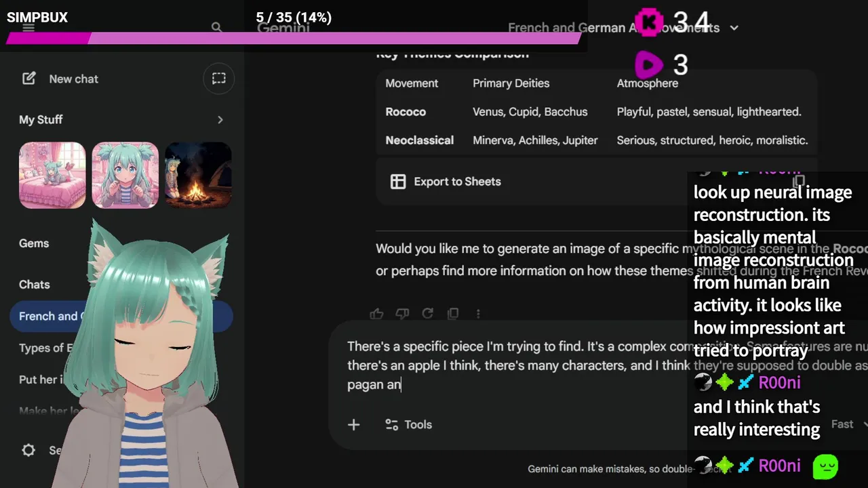The width and height of the screenshot is (868, 488).
Task: Open the anime girl portrait thumbnail
Action: 125,175
